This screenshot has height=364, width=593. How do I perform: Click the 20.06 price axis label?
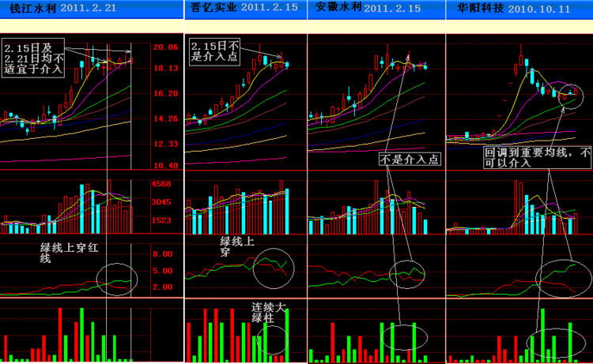(166, 47)
